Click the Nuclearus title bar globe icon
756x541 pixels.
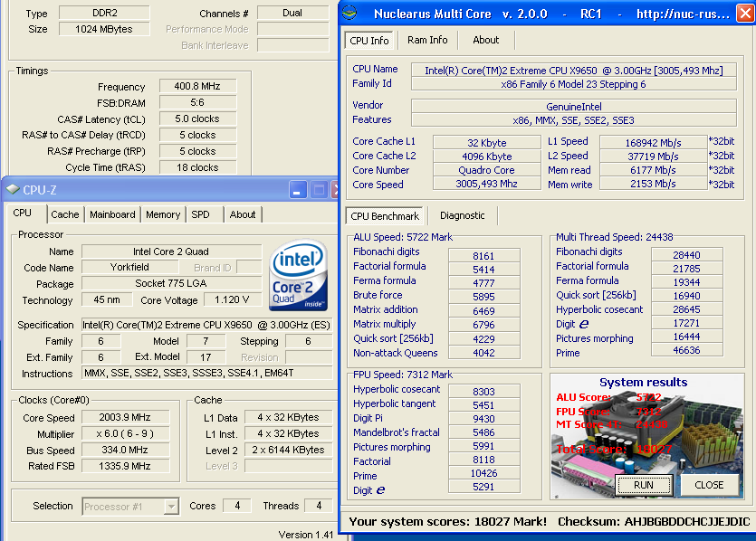(x=349, y=13)
